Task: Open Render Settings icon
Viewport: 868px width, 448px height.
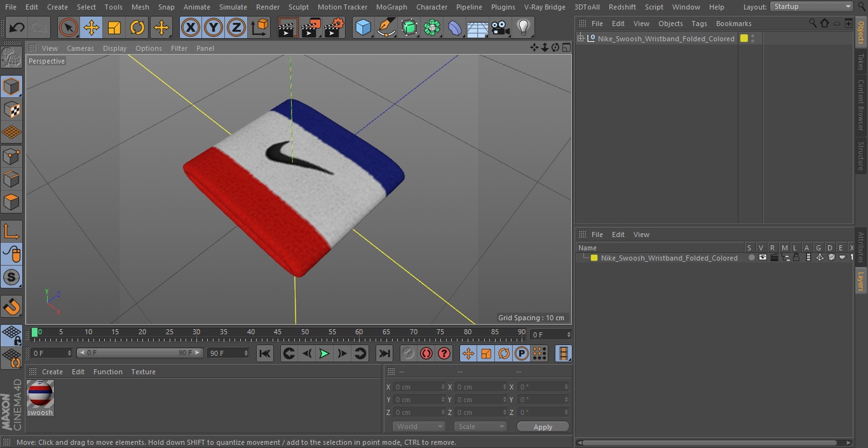Action: click(334, 28)
